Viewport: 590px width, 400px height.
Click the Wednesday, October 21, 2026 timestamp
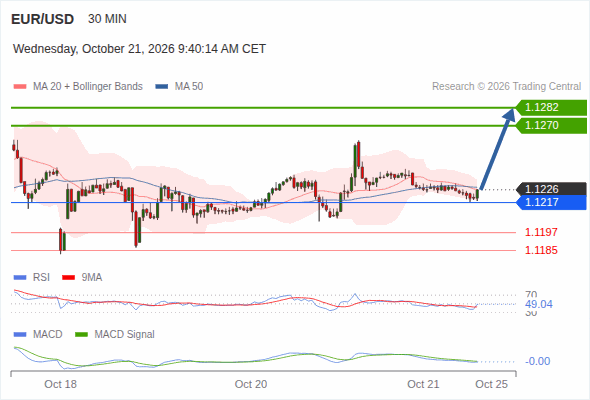(139, 49)
